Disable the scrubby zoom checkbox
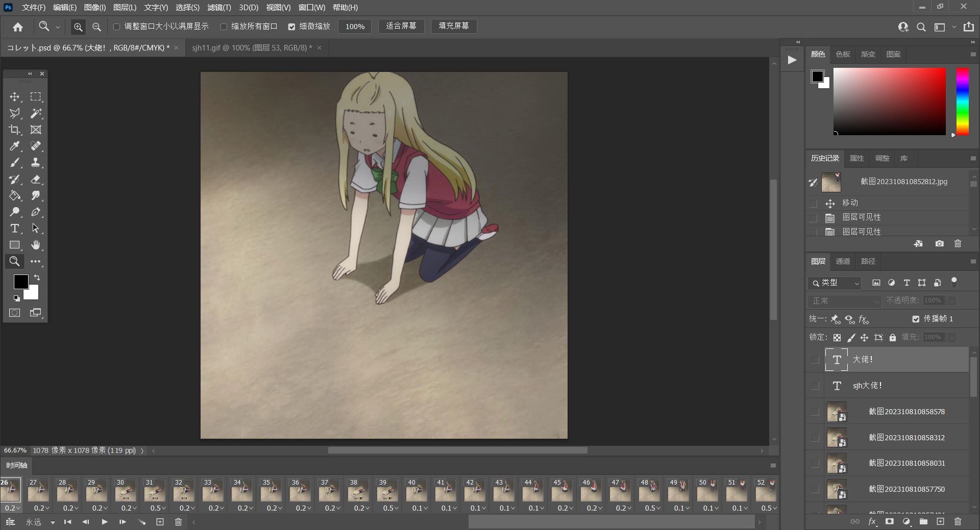Screen dimensions: 980x530 click(291, 27)
